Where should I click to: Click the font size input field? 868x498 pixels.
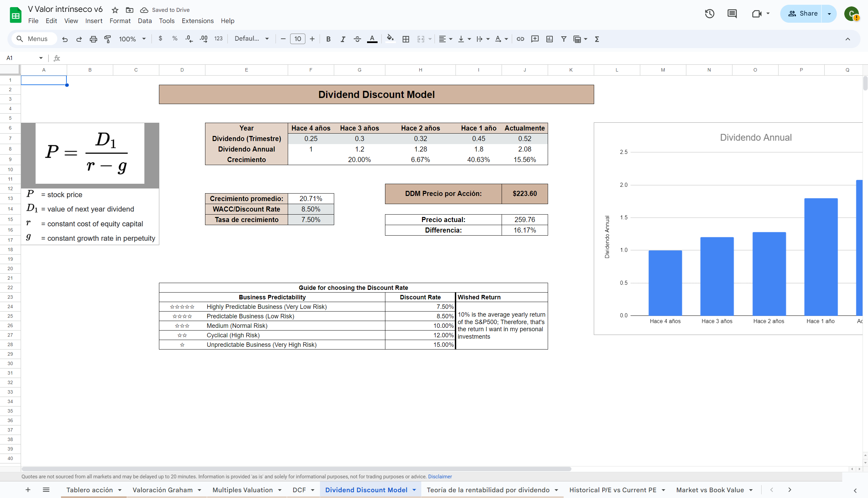(x=298, y=39)
